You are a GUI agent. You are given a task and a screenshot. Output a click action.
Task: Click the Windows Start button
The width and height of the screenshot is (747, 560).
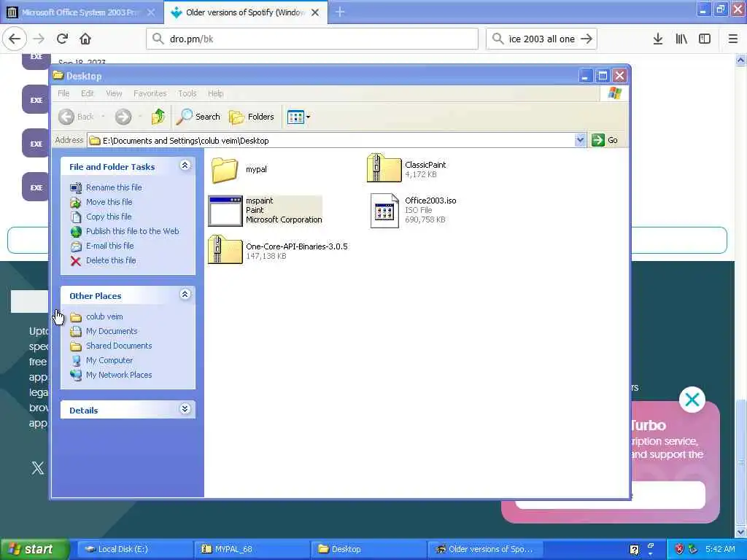coord(34,550)
